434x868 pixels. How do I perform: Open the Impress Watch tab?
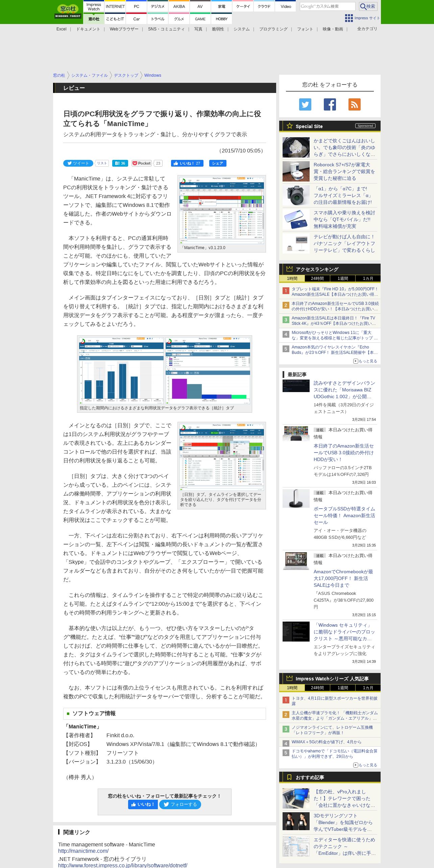[x=94, y=7]
